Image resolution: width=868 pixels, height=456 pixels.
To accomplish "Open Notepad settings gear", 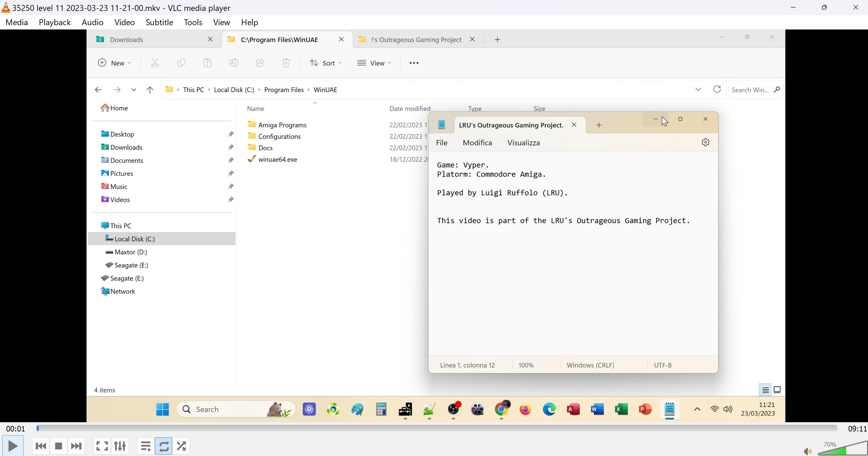I will [x=706, y=142].
